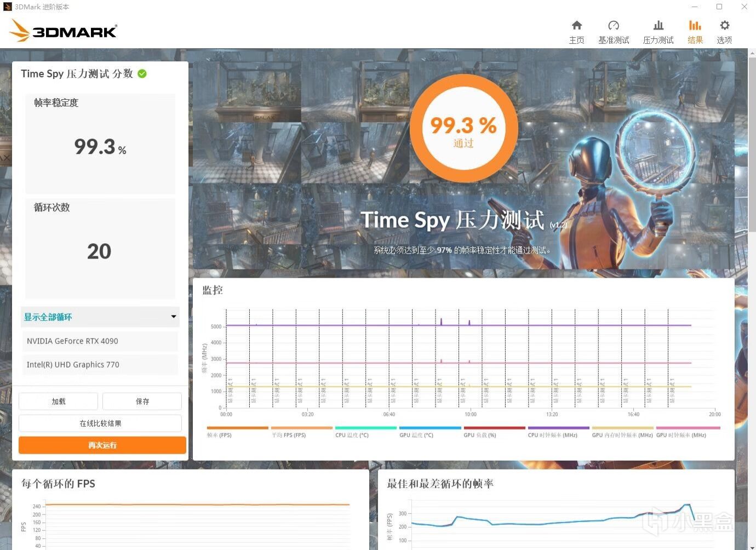Click the 帧率稳定度 label
This screenshot has height=550, width=756.
[x=56, y=102]
